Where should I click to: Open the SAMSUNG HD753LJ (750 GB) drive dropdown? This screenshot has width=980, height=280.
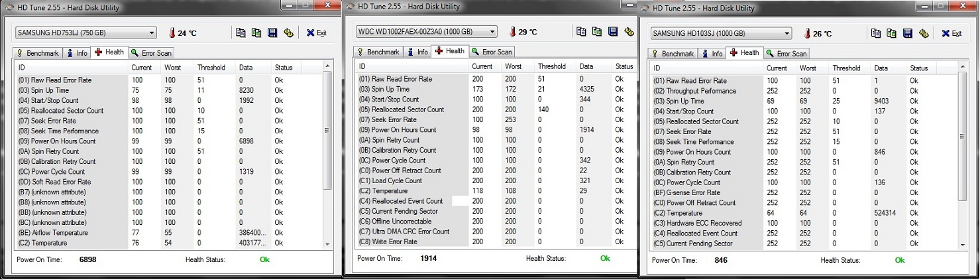pyautogui.click(x=85, y=33)
